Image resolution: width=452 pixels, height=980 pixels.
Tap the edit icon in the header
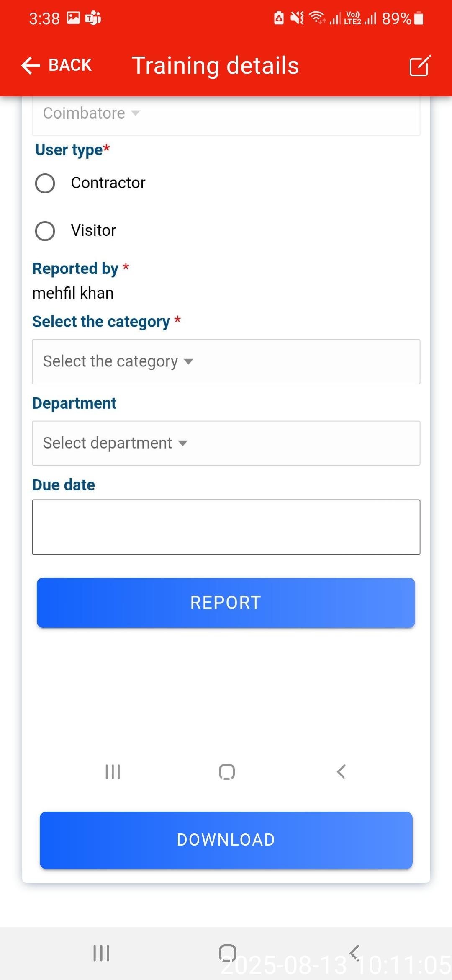[420, 66]
